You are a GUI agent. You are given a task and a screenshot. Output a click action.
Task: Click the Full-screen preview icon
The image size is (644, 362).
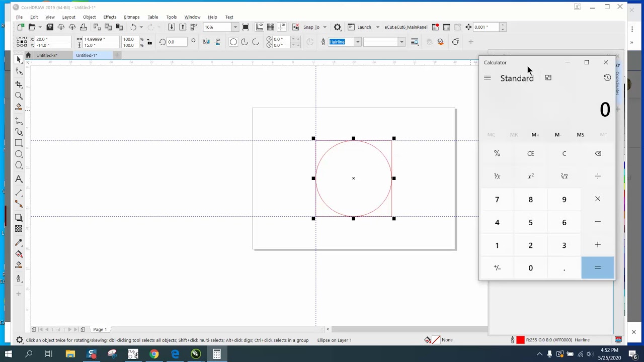click(246, 27)
